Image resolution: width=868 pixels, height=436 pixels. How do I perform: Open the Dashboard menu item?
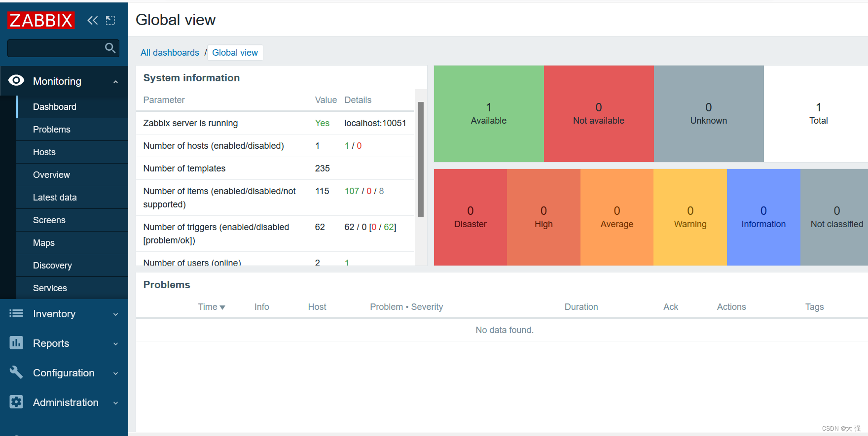(x=72, y=107)
